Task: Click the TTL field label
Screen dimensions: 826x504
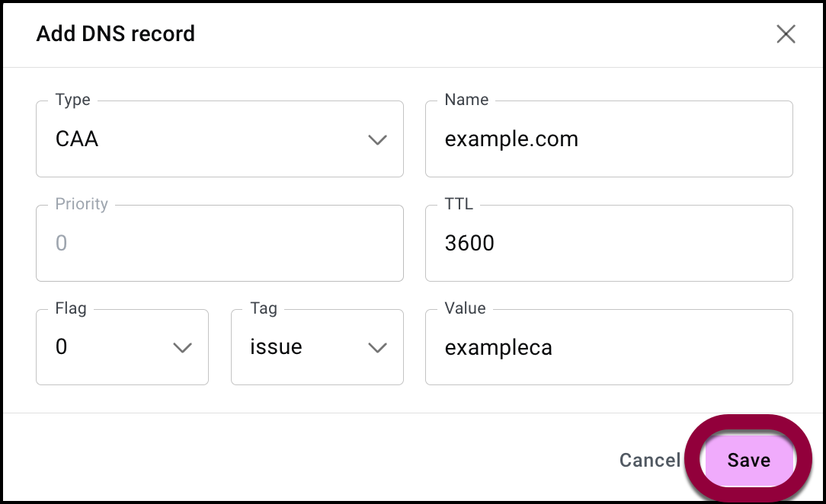Action: [459, 204]
